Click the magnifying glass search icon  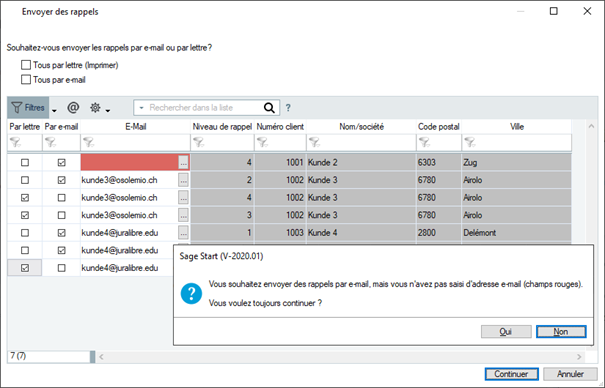(x=269, y=108)
